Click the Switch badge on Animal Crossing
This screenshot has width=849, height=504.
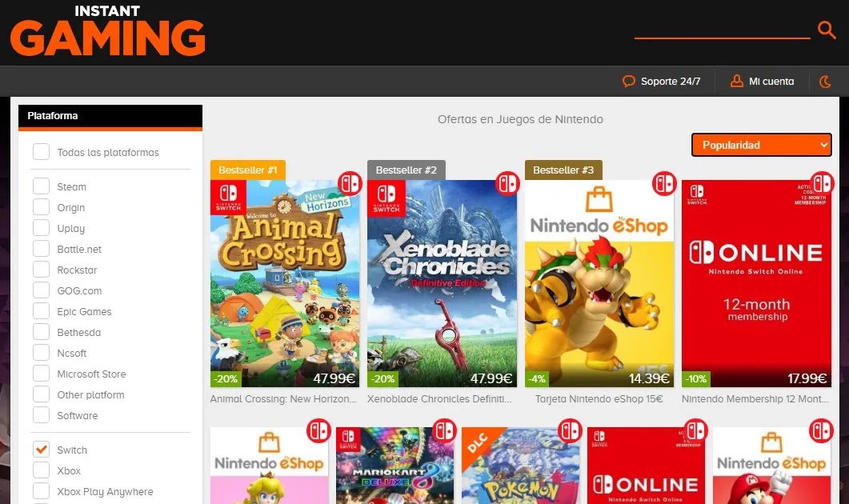coord(350,183)
